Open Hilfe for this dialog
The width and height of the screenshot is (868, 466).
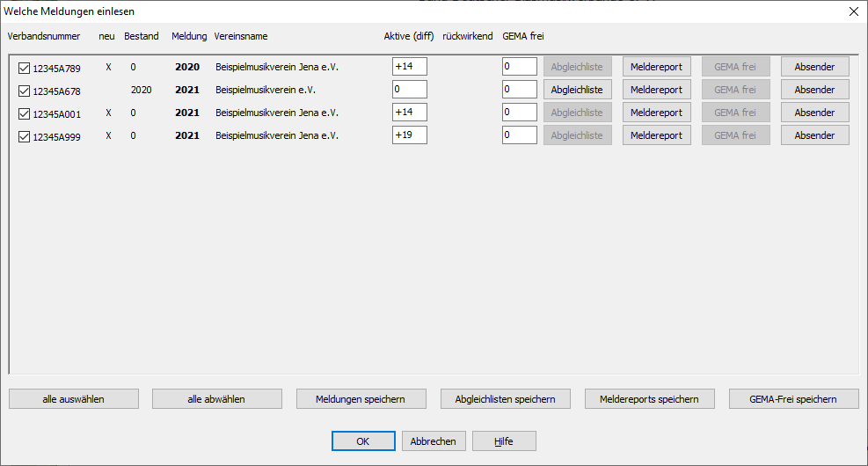[x=504, y=441]
